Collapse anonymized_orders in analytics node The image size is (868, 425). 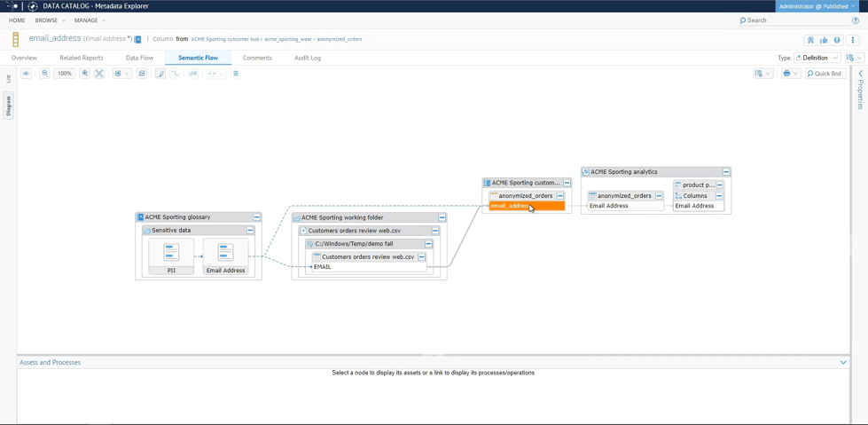click(659, 195)
